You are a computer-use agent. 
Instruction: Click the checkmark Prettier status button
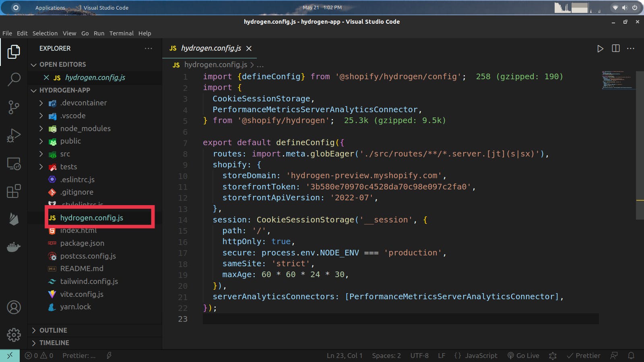(x=584, y=356)
